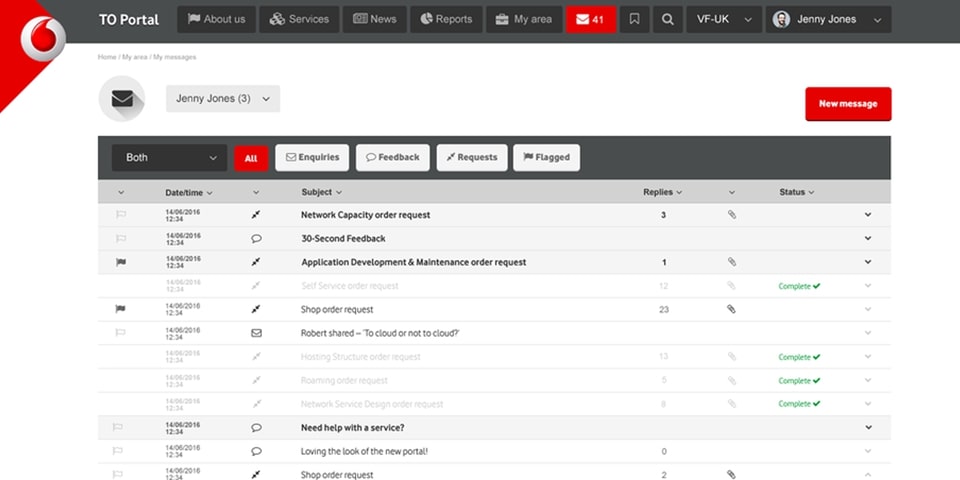This screenshot has width=960, height=480.
Task: Open the Both filter dropdown
Action: coord(169,158)
